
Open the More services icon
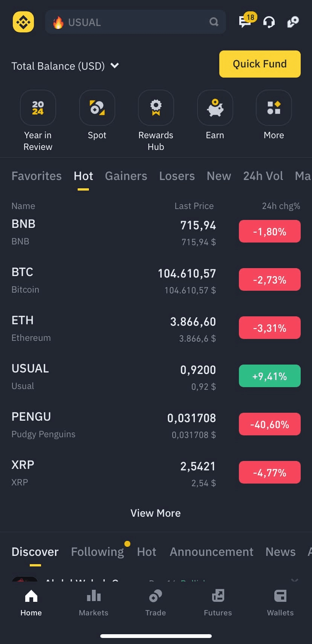[x=274, y=108]
